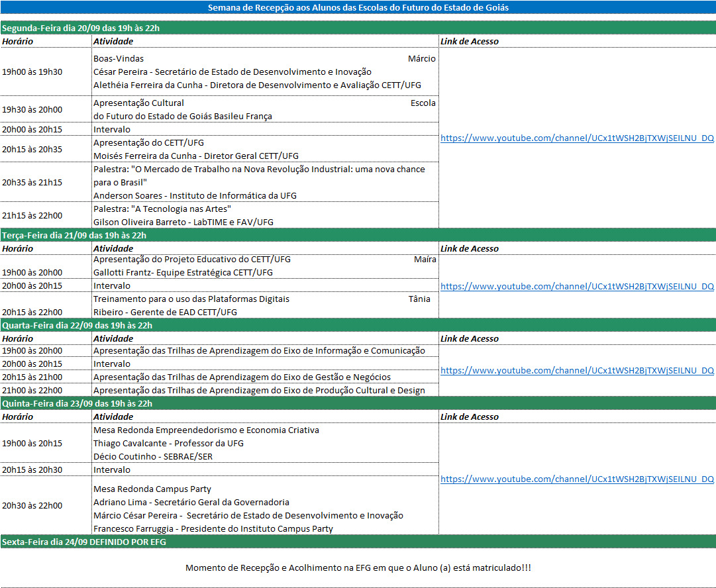Click the Treinamento para o uso das Plataformas Digitais cell
716x588 pixels.
point(265,305)
